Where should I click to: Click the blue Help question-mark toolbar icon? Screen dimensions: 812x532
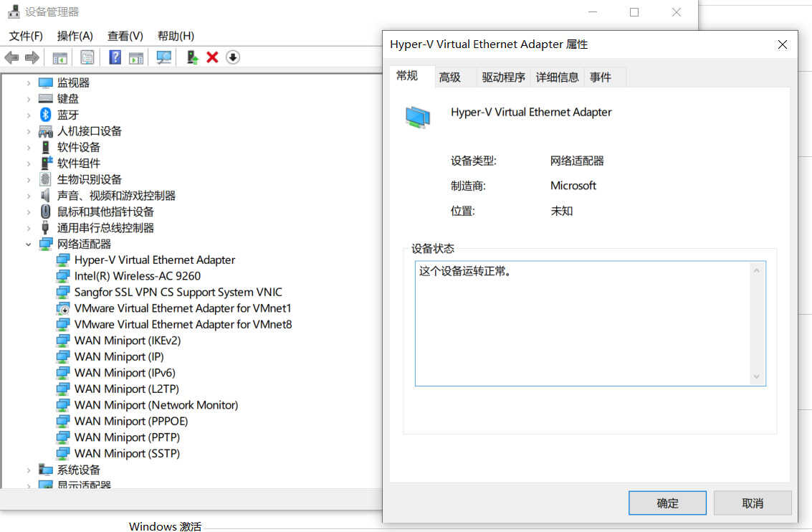[x=115, y=57]
